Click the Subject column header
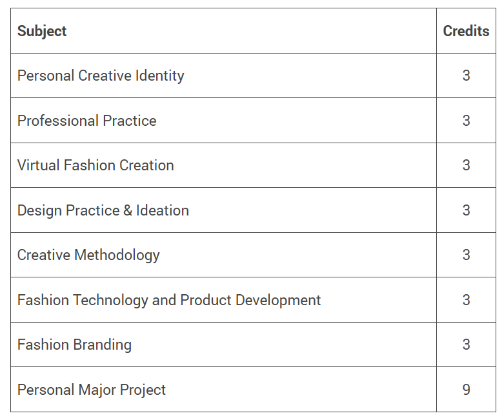This screenshot has width=504, height=420. pyautogui.click(x=42, y=31)
